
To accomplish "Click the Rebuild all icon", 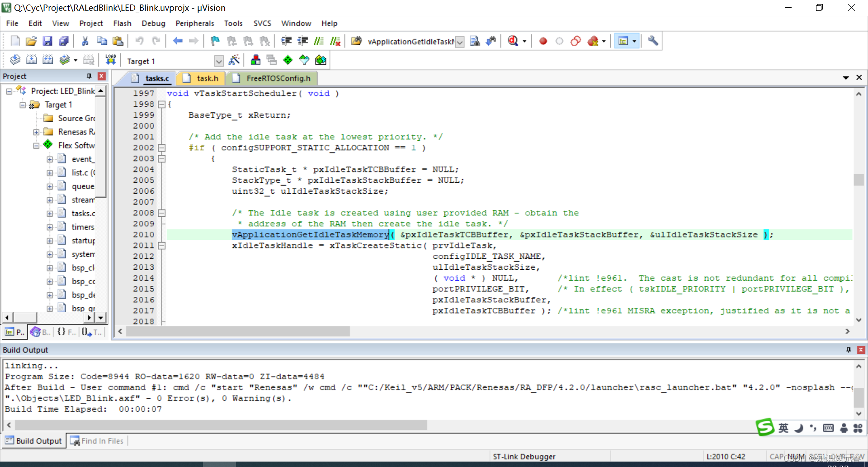I will pyautogui.click(x=47, y=60).
